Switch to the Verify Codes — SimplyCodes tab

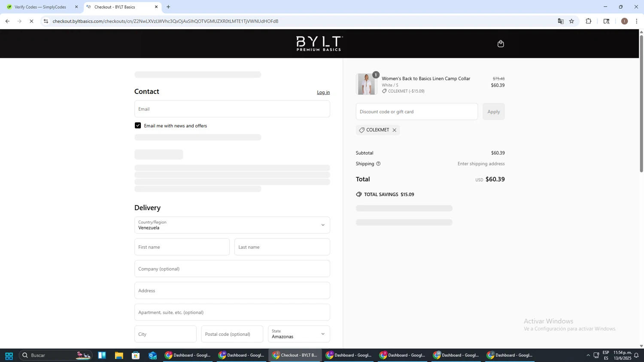[x=40, y=7]
